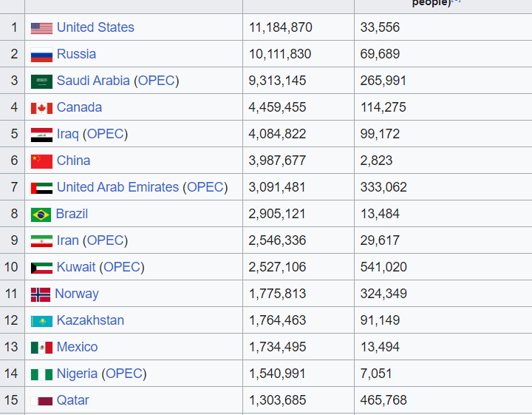Open the Canada link
This screenshot has height=415, width=532.
click(x=79, y=107)
